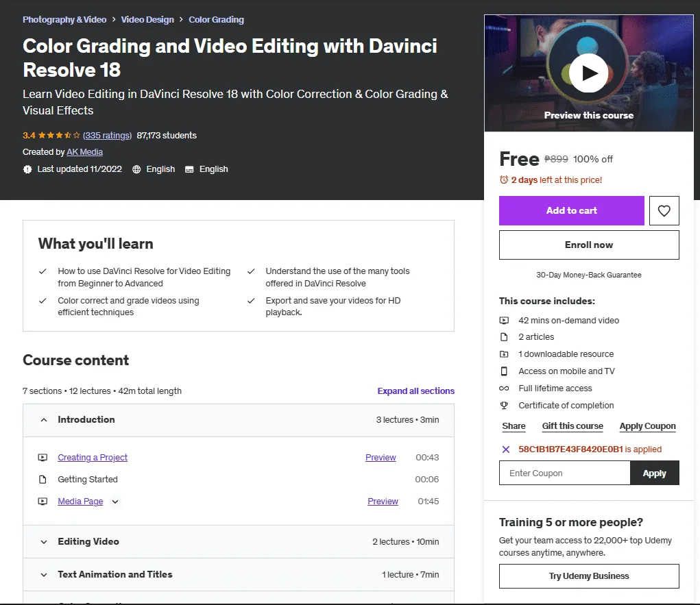This screenshot has width=700, height=605.
Task: Click the alarm clock icon beside 2 days left
Action: click(x=503, y=180)
